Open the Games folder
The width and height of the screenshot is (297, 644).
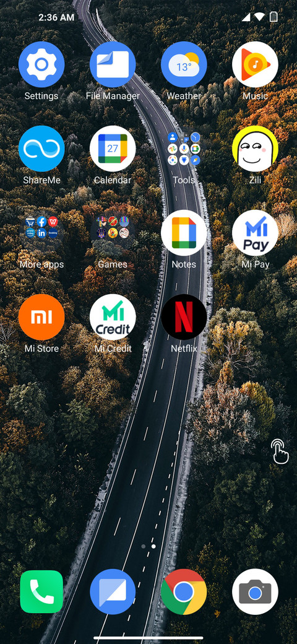click(x=113, y=233)
